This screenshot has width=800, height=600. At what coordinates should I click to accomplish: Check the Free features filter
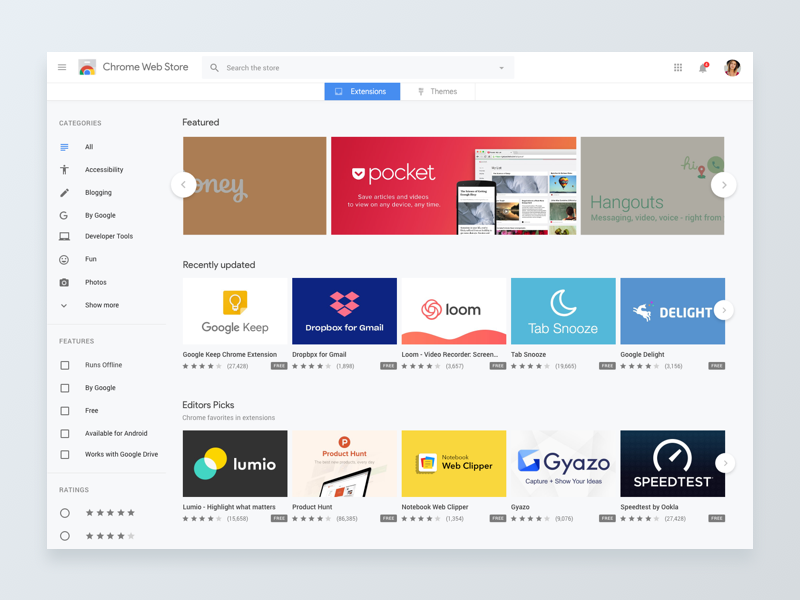pyautogui.click(x=63, y=410)
